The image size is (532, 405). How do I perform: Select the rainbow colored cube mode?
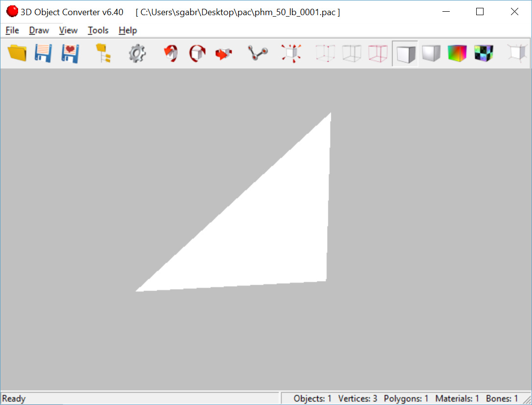tap(457, 53)
